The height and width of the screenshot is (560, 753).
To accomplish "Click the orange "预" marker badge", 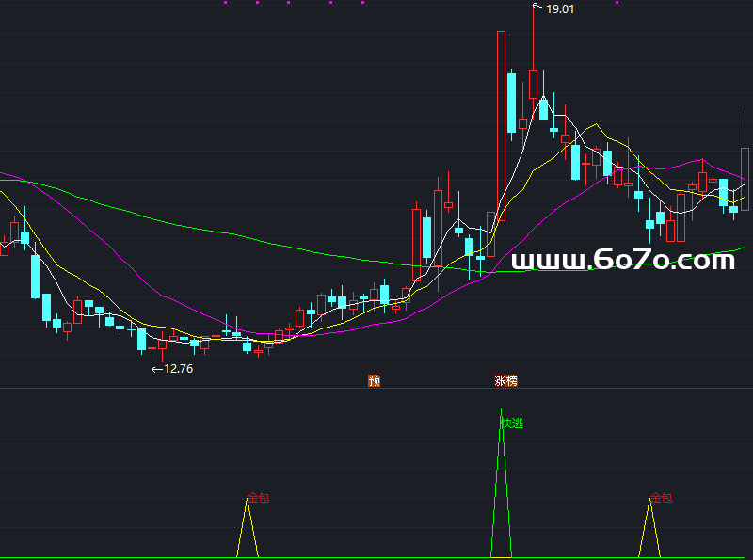I will [374, 381].
